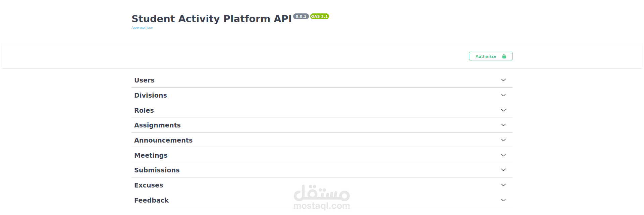Click the chevron next to Feedback
Viewport: 644px width, 215px height.
coord(503,200)
